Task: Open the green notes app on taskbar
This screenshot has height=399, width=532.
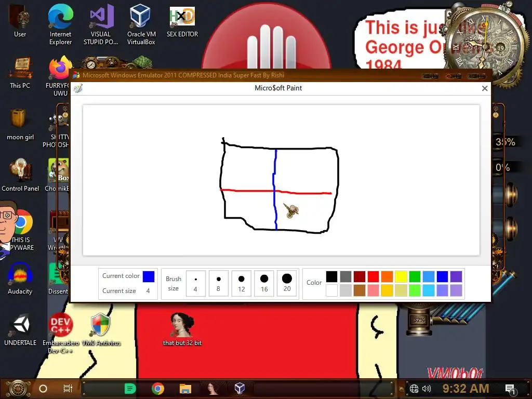Action: point(130,389)
